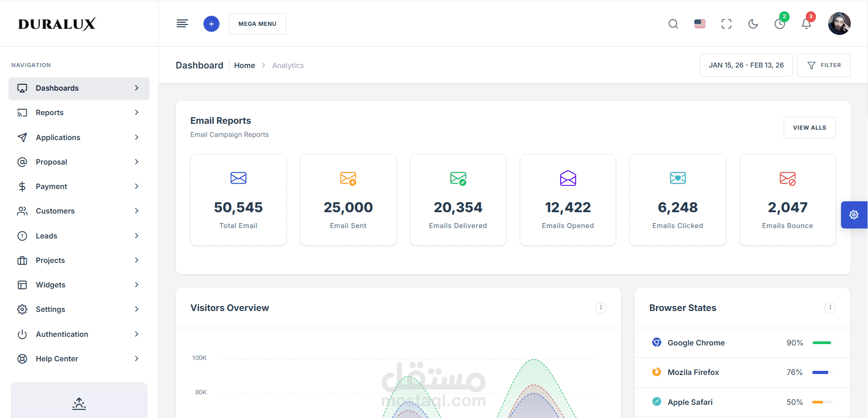Toggle dark mode with the moon icon
The image size is (868, 418).
point(753,24)
